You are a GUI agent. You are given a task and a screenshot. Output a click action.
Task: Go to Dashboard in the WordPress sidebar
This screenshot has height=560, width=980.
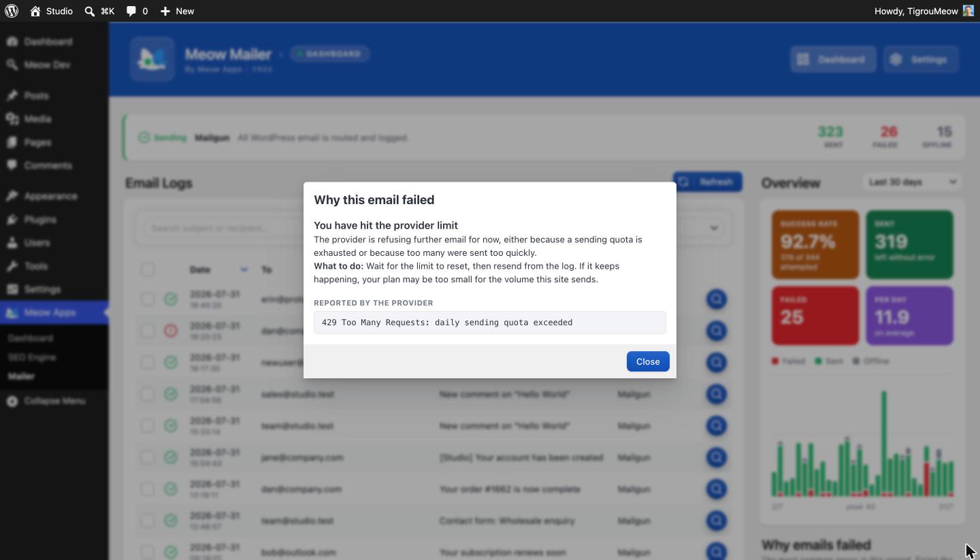[x=48, y=42]
